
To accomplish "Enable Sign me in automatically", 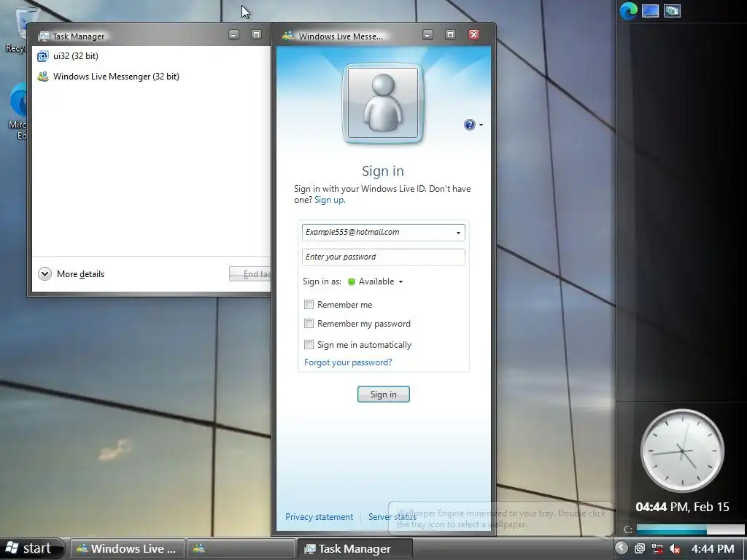I will (309, 344).
